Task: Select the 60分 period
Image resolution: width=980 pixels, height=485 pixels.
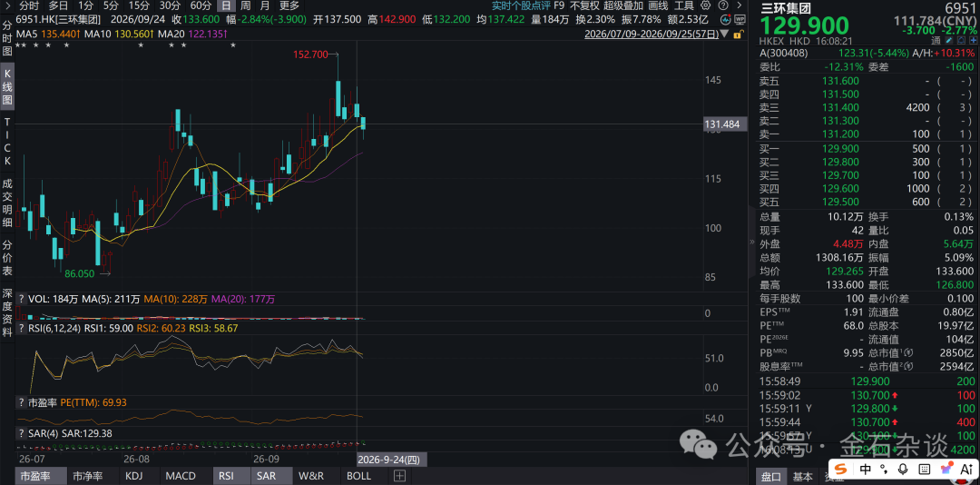Action: (x=201, y=5)
